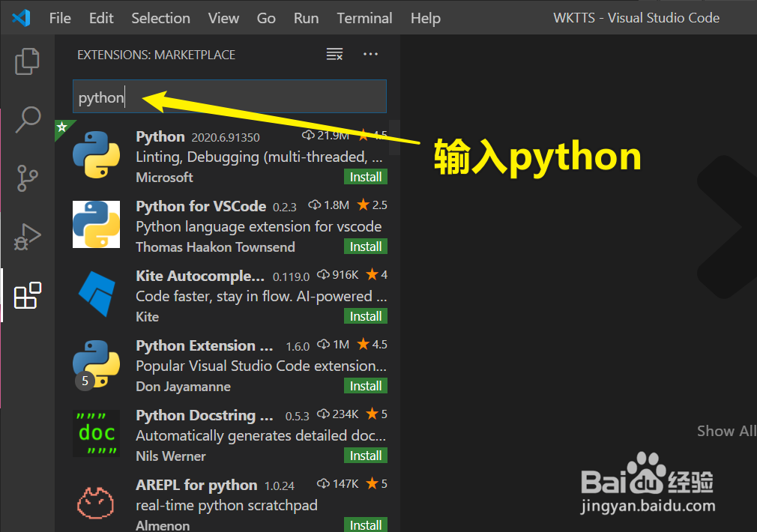Clear extensions search results icon
757x532 pixels.
pos(334,54)
